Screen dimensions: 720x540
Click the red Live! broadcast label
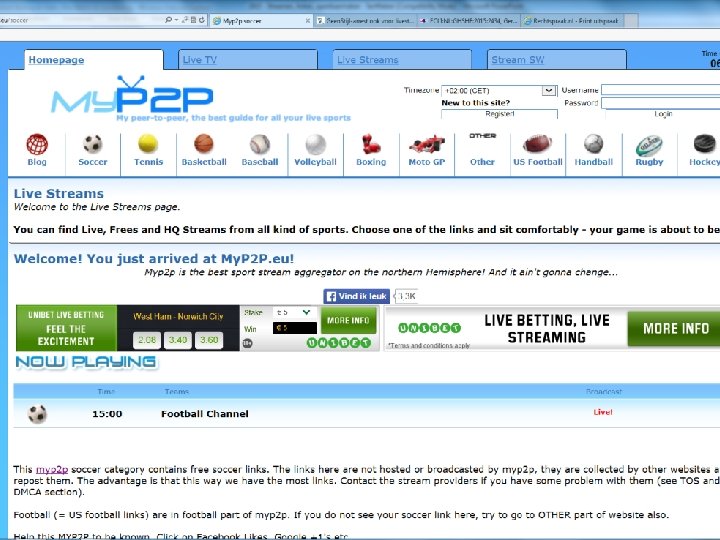click(602, 412)
